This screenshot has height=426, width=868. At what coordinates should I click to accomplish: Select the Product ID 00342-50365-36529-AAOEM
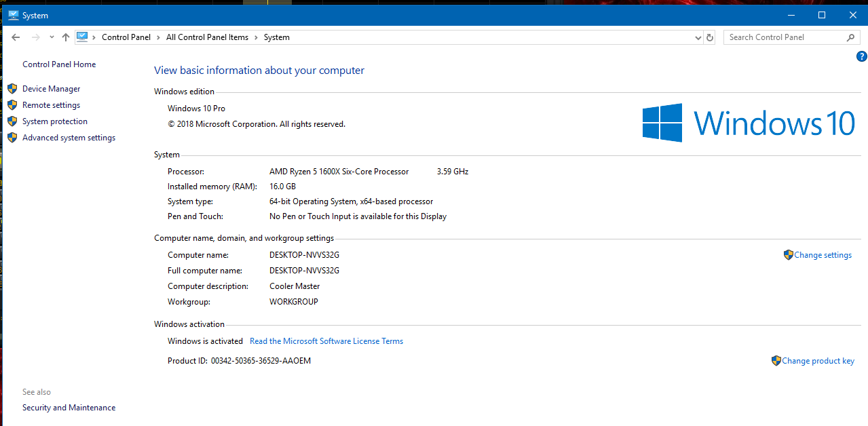pyautogui.click(x=261, y=361)
